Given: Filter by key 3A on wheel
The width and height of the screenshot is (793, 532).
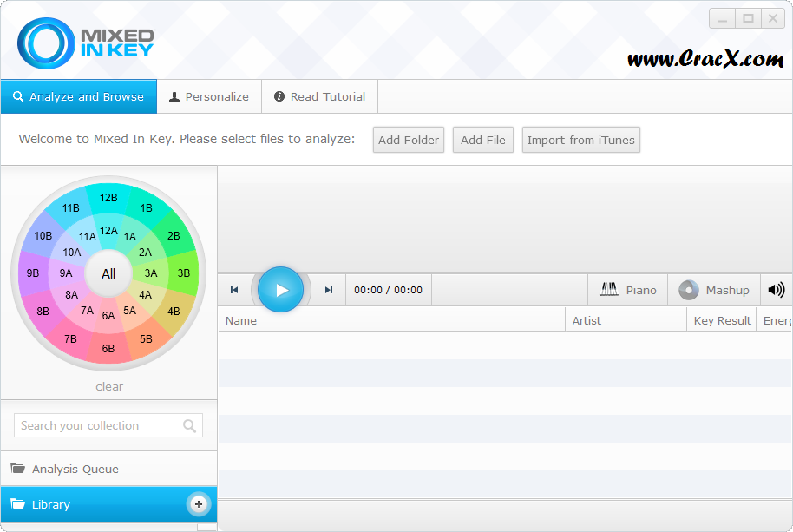Looking at the screenshot, I should (x=151, y=273).
